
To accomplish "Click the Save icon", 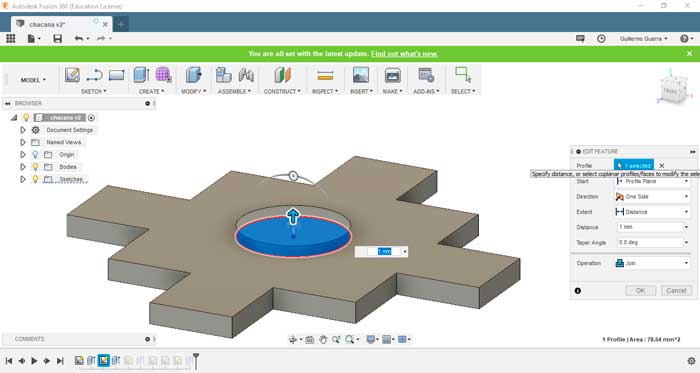I will pyautogui.click(x=58, y=39).
